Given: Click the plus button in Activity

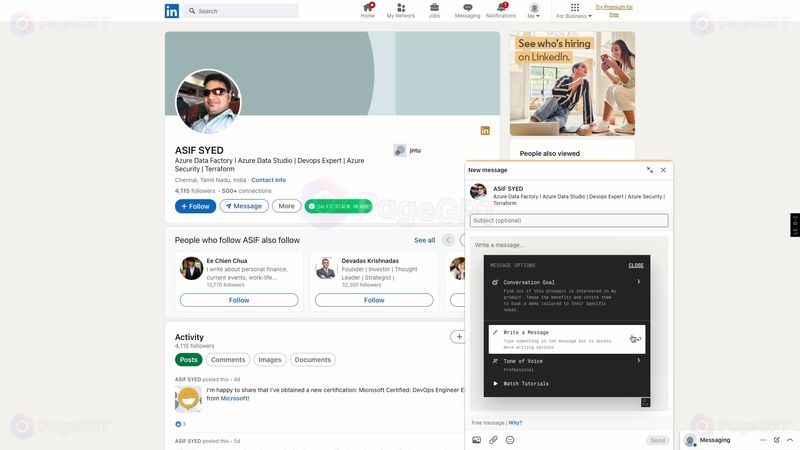Looking at the screenshot, I should click(x=458, y=337).
